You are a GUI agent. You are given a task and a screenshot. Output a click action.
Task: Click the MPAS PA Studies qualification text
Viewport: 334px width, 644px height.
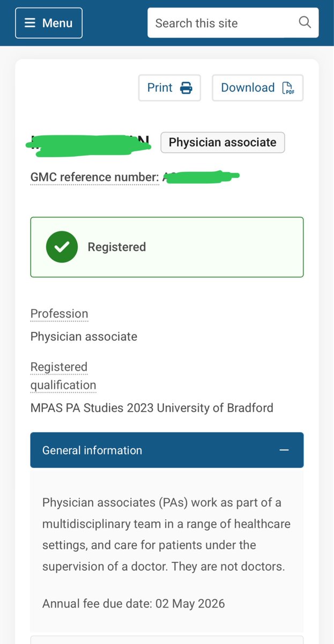(x=152, y=408)
